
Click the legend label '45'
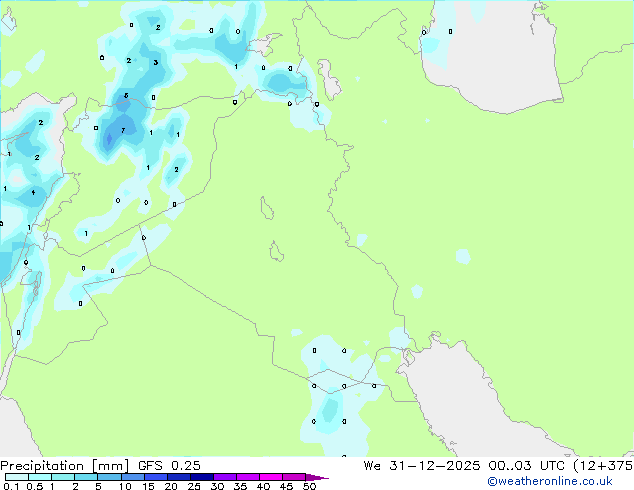pos(286,486)
